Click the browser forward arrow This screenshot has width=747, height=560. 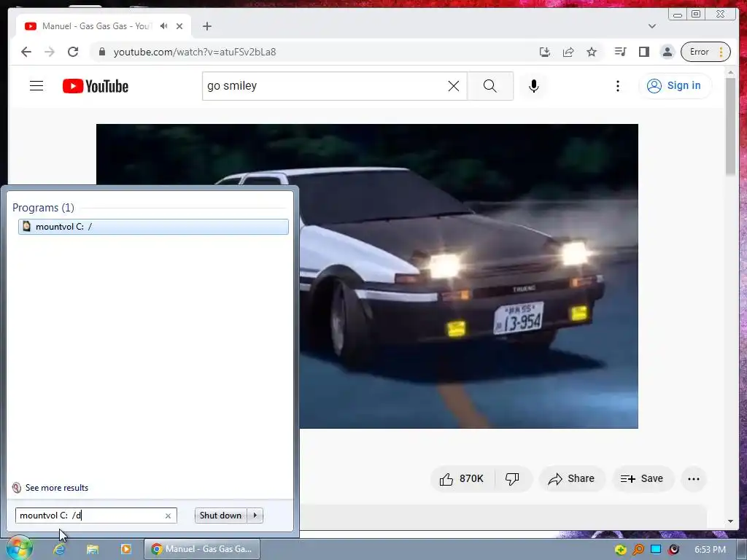pos(50,52)
